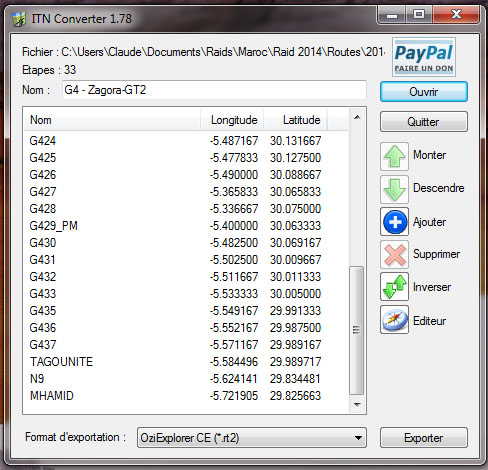The width and height of the screenshot is (488, 470).
Task: Open the compass Editeur icon
Action: pyautogui.click(x=394, y=320)
